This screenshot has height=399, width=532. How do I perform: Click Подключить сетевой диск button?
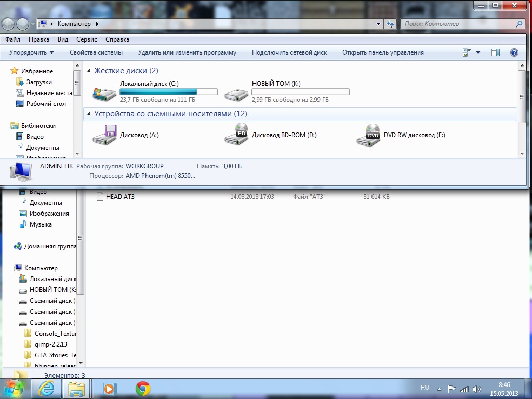[x=289, y=52]
